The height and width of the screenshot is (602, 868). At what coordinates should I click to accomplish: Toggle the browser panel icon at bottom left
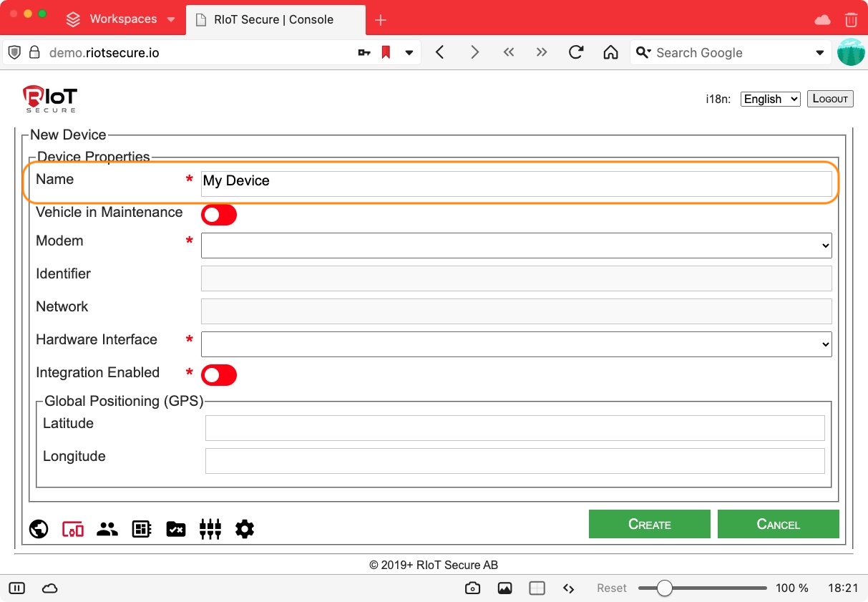[x=17, y=588]
